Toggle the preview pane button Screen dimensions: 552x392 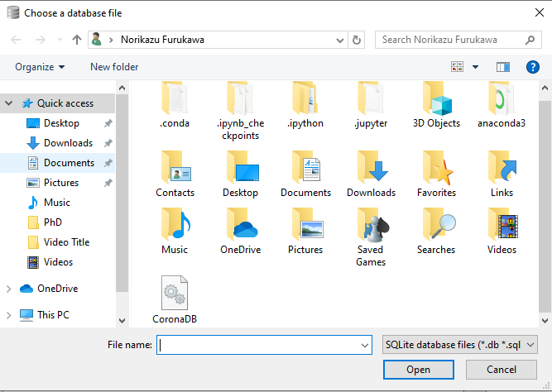tap(503, 67)
